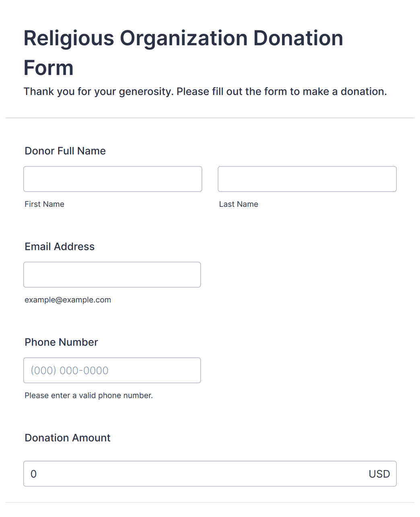420x517 pixels.
Task: Click the Phone Number input field
Action: click(x=112, y=370)
